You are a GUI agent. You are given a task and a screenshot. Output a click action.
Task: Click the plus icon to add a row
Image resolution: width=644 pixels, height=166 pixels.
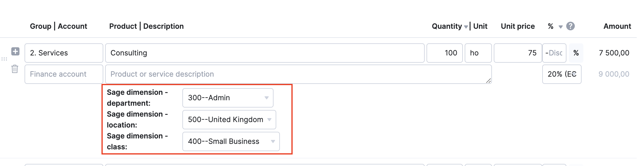(x=15, y=51)
